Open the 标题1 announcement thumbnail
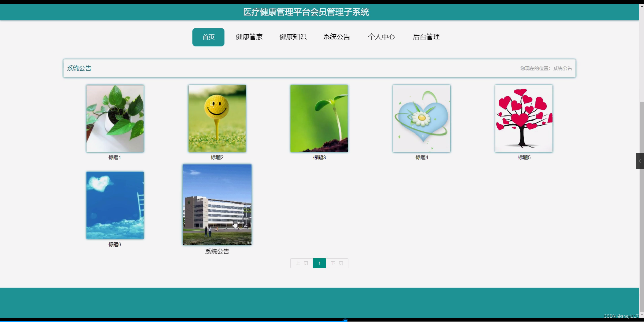 (x=115, y=118)
